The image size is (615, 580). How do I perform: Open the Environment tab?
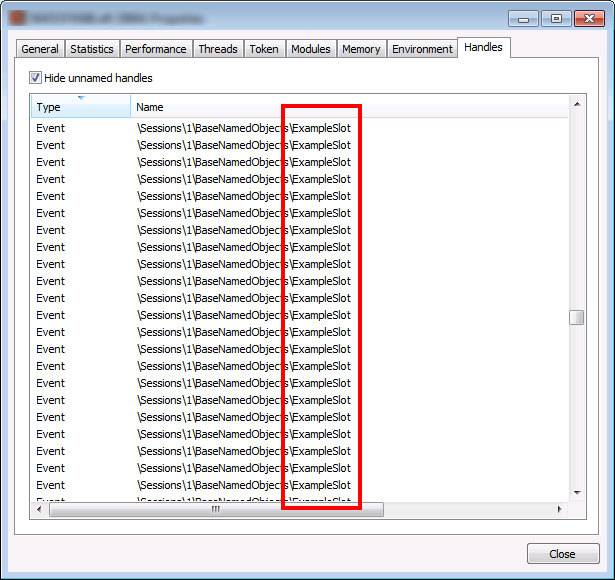coord(422,49)
